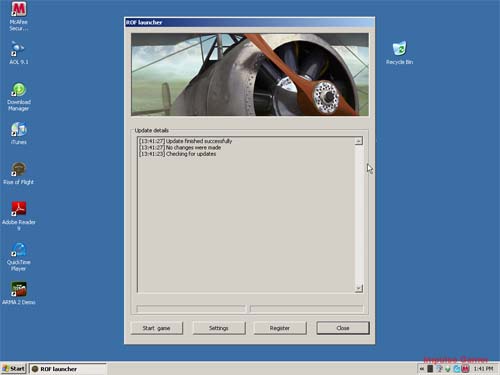Click the Start game button
This screenshot has height=375, width=500.
click(x=157, y=328)
